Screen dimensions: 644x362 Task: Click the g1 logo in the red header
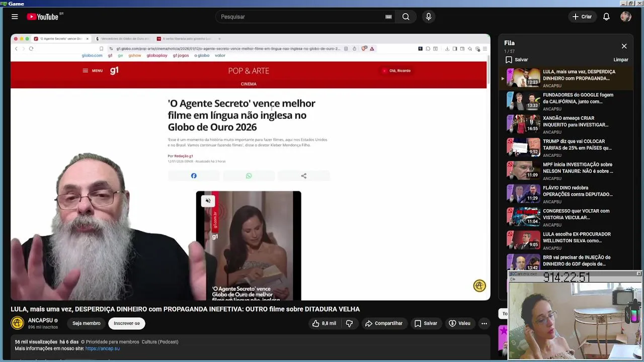(114, 70)
